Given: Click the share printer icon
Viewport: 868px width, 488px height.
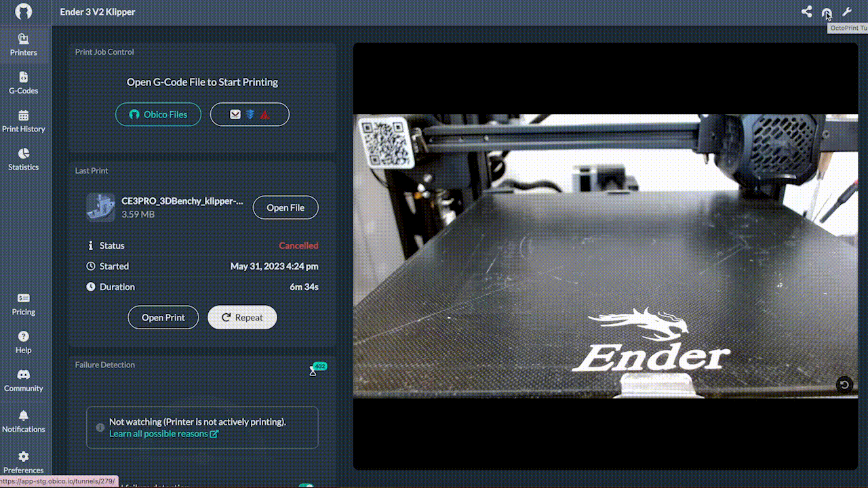Looking at the screenshot, I should pyautogui.click(x=806, y=12).
